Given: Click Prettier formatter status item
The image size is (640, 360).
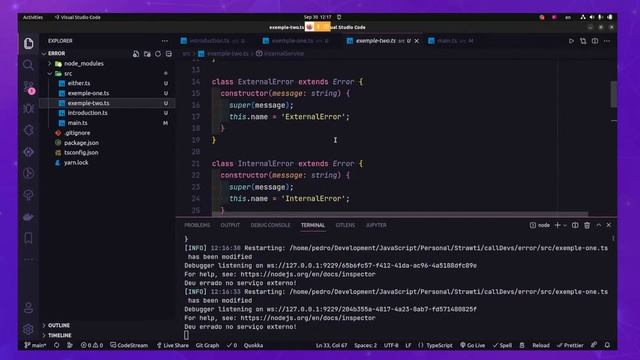Looking at the screenshot, I should click(570, 345).
